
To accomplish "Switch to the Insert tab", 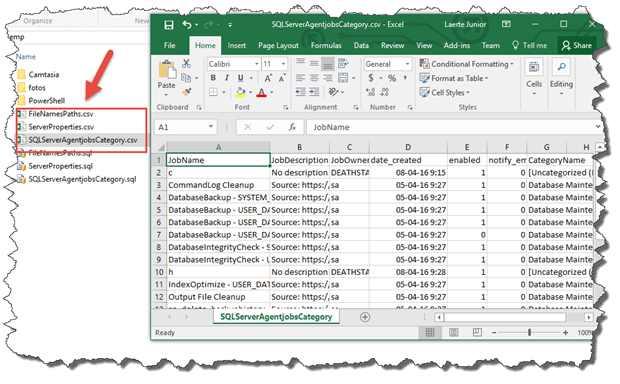I will [236, 45].
